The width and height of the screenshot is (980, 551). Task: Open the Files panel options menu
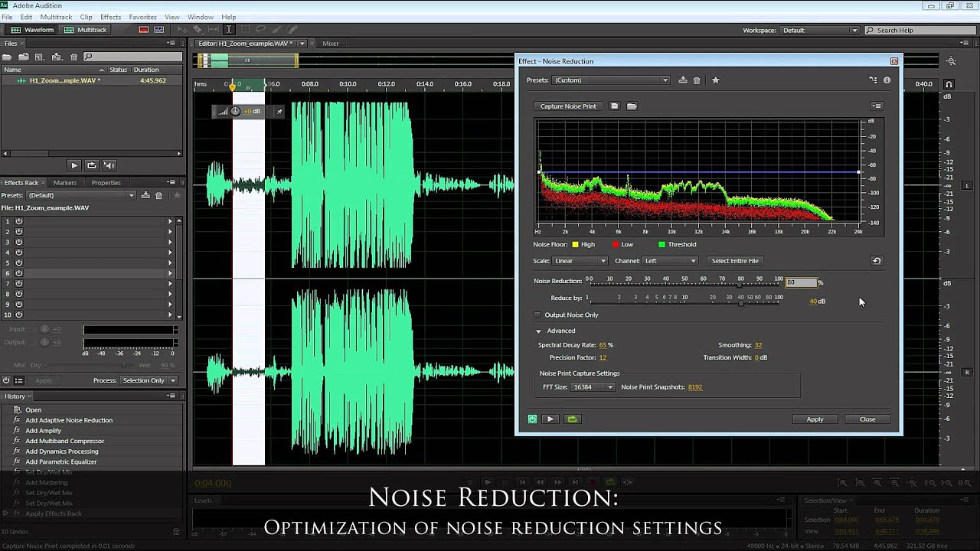pyautogui.click(x=171, y=44)
